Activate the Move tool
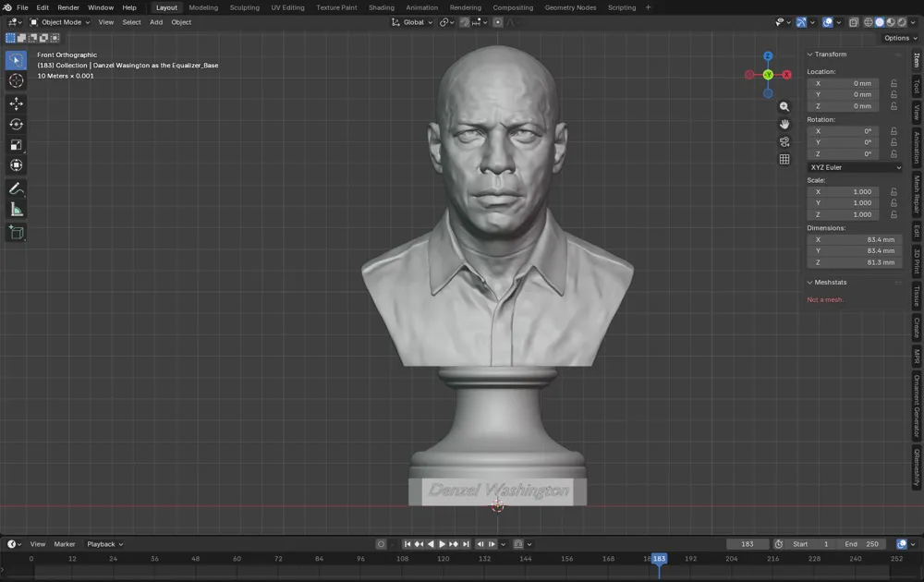The width and height of the screenshot is (924, 582). pos(16,103)
